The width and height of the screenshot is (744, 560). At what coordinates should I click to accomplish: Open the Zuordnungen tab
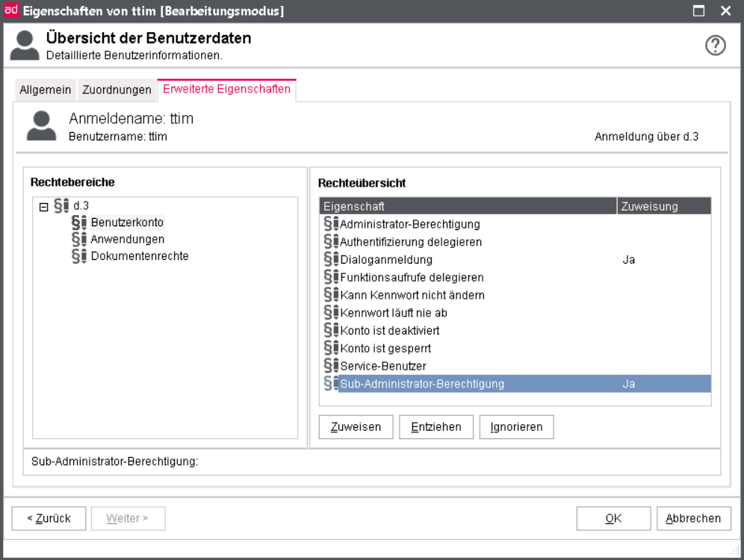(117, 90)
